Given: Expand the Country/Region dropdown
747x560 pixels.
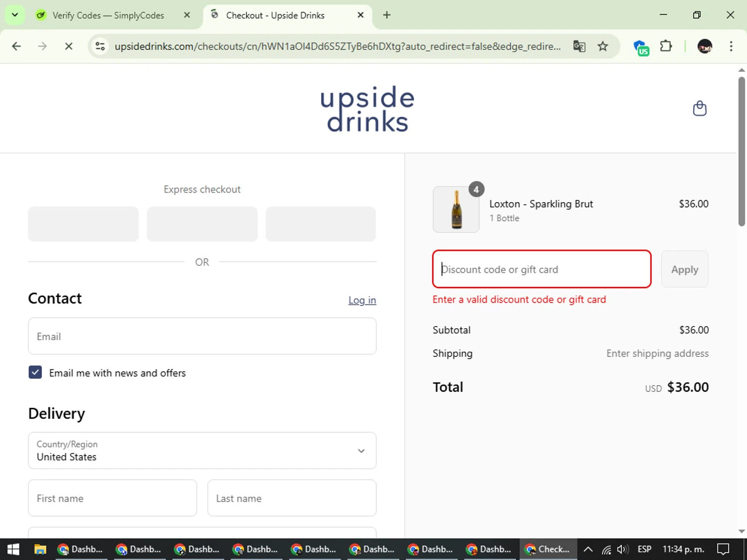Looking at the screenshot, I should [x=202, y=450].
